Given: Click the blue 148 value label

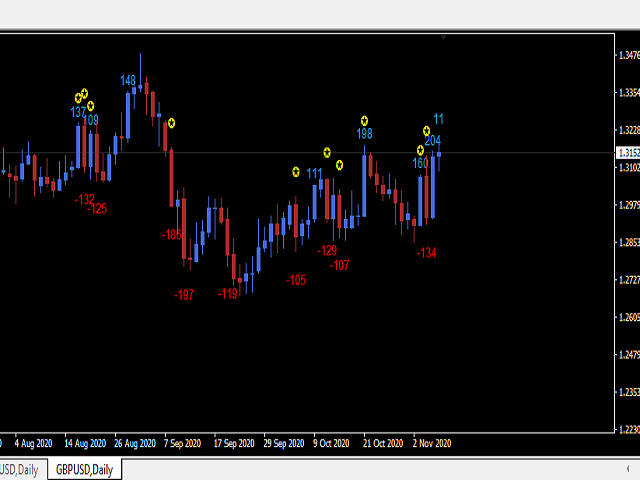Looking at the screenshot, I should tap(128, 80).
